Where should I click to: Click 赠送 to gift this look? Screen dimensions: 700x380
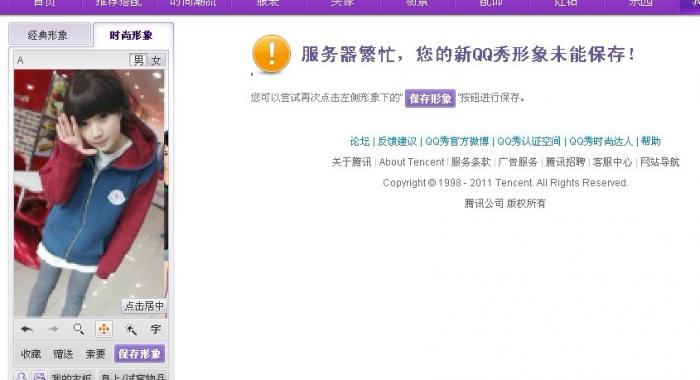click(63, 354)
